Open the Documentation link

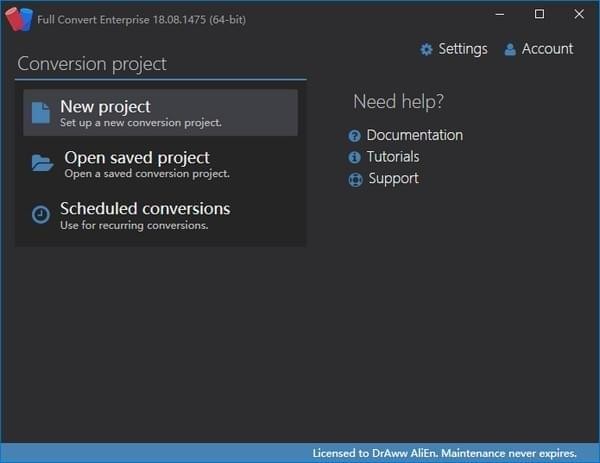point(415,135)
